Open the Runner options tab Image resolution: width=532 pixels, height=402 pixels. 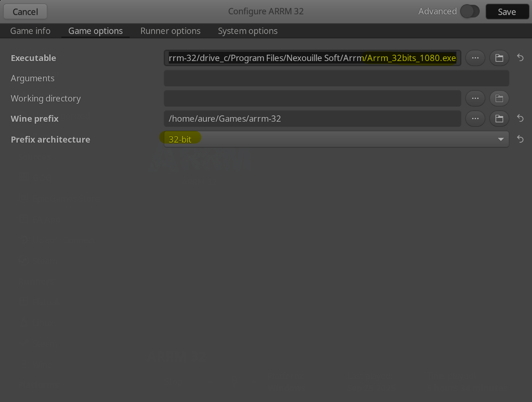170,31
